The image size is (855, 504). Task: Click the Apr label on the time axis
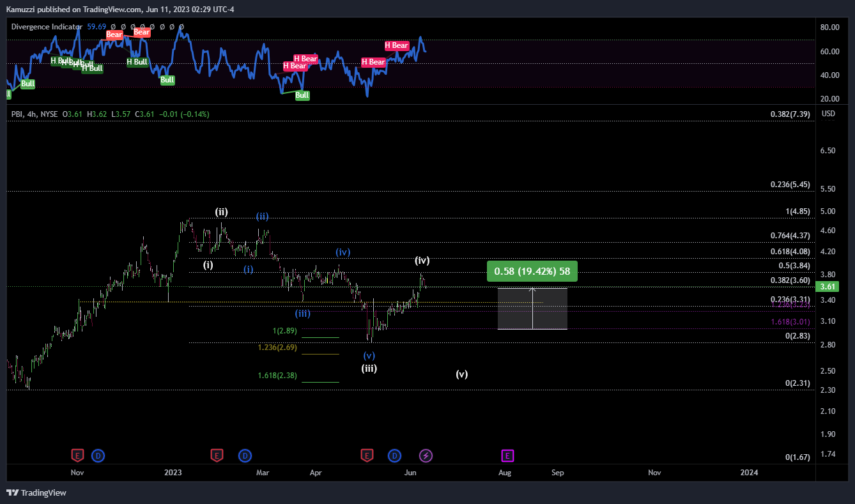(x=315, y=473)
